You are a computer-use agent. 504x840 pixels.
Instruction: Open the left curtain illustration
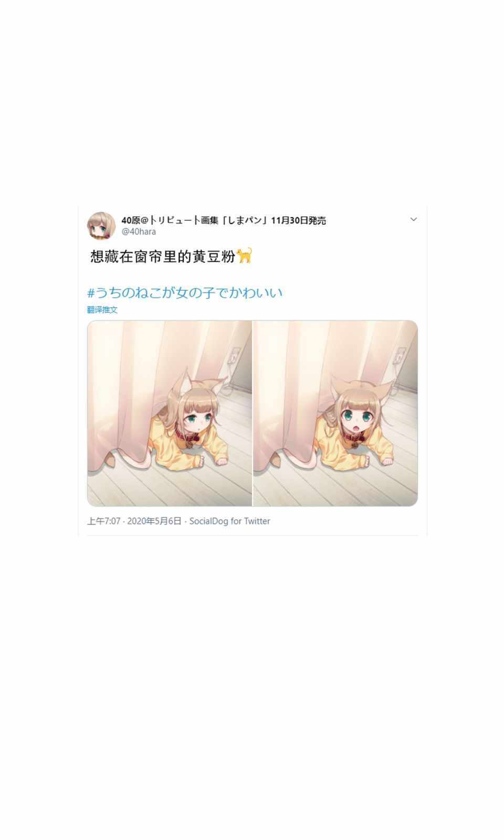(170, 413)
